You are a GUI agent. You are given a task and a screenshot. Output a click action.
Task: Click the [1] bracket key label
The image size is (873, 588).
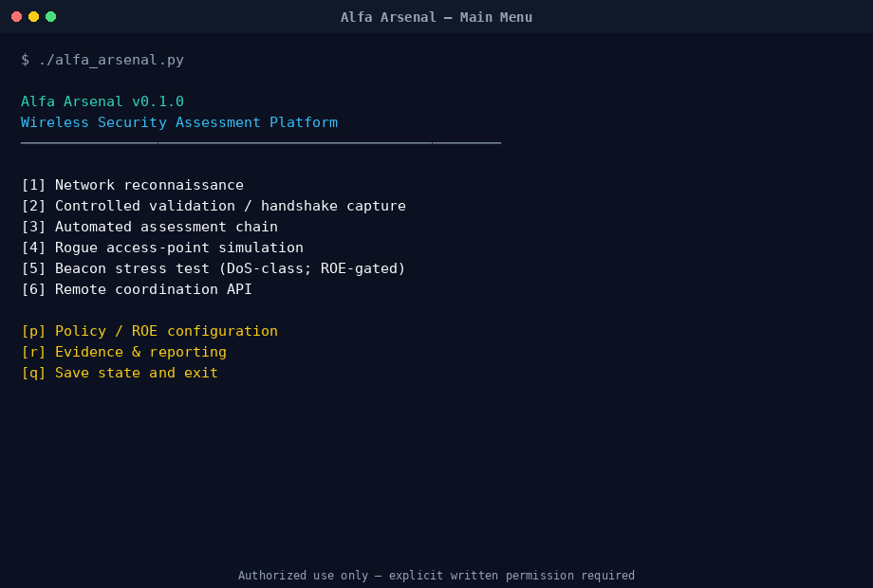[33, 185]
